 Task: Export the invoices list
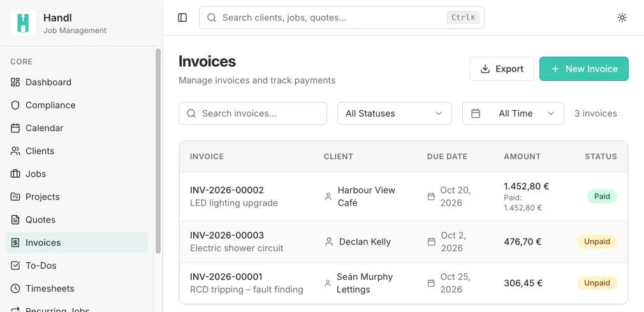[x=501, y=69]
